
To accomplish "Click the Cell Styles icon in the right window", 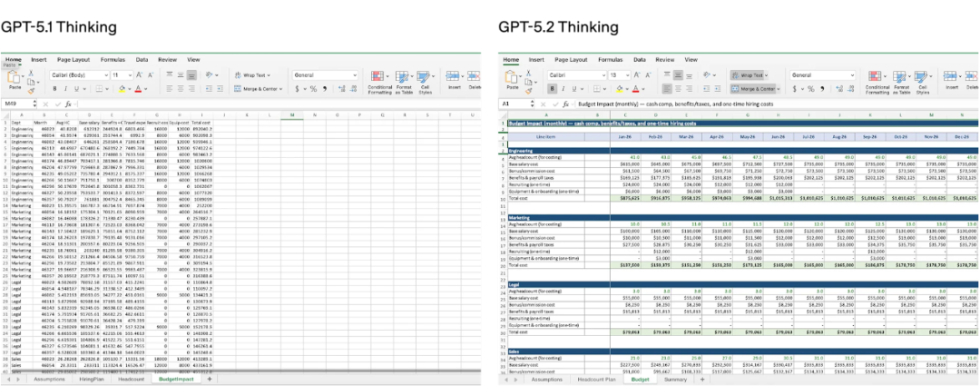I will [922, 77].
